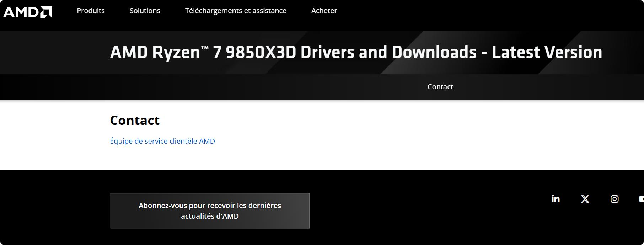The image size is (644, 245).
Task: Click the AMD logo
Action: [28, 12]
